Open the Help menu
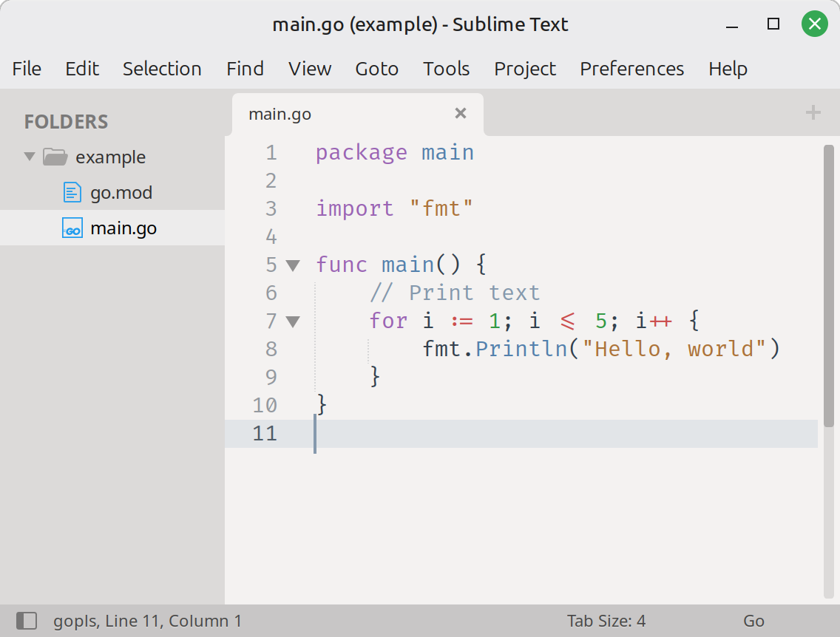The image size is (840, 637). coord(728,69)
